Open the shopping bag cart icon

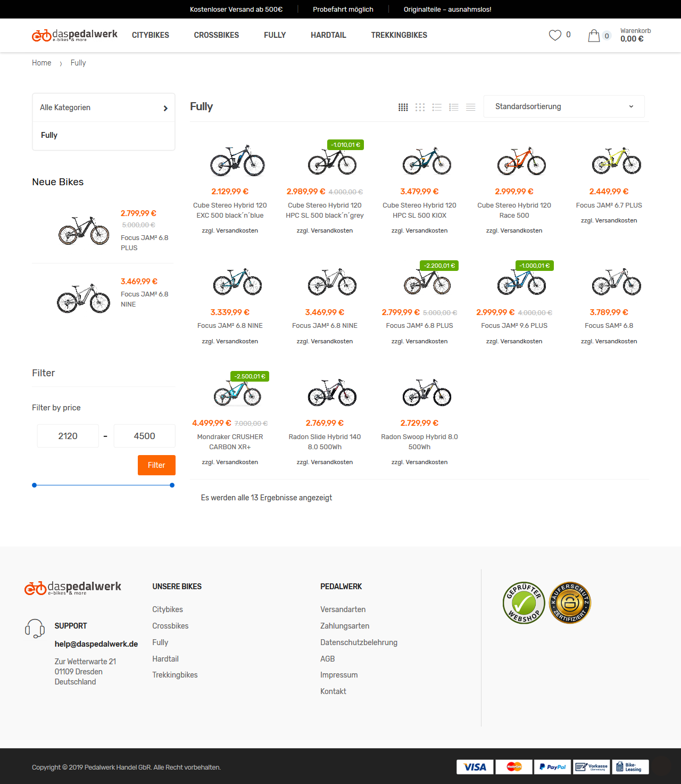(594, 36)
